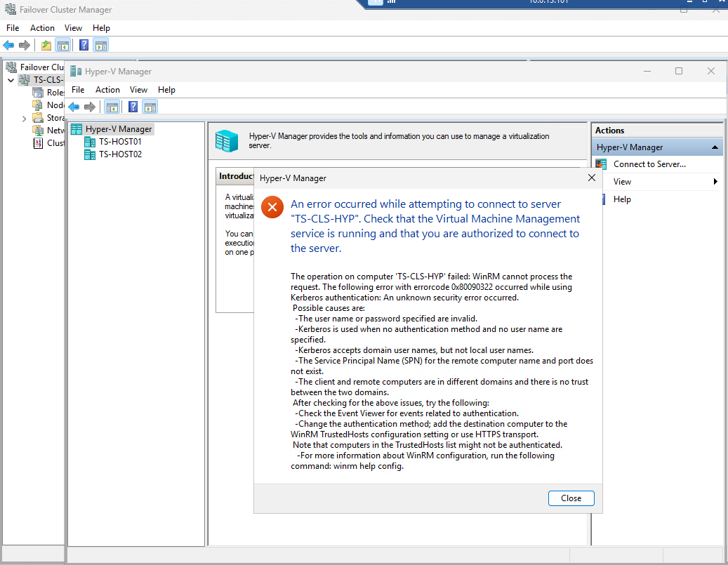Click Back arrow in Hyper-V Manager toolbar
Screen dimensions: 728x565
click(74, 107)
